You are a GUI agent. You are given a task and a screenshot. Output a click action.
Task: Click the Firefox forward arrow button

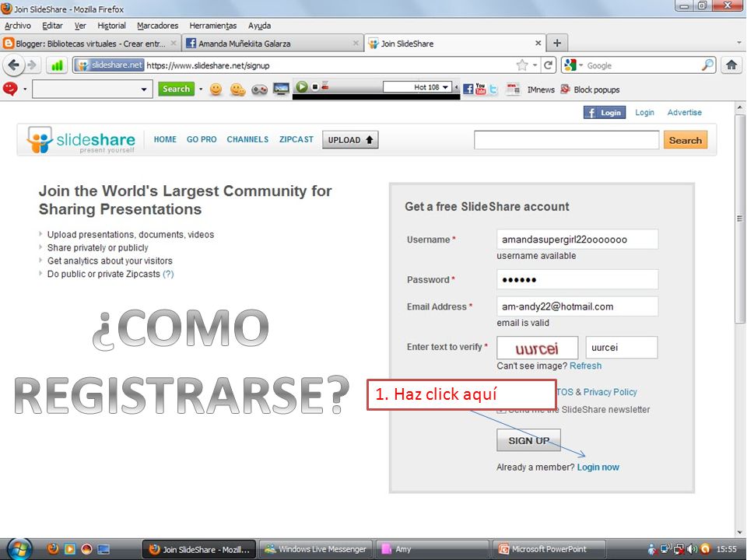(x=32, y=65)
